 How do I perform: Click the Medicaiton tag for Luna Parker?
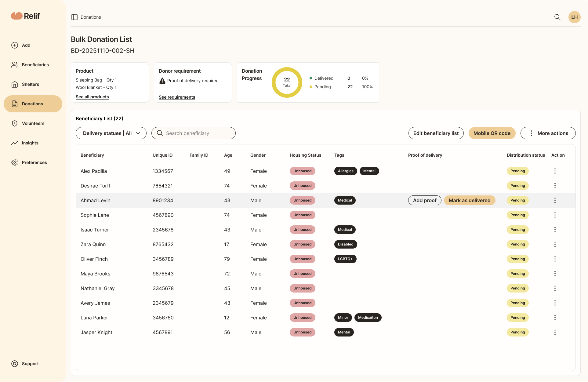[x=368, y=318]
